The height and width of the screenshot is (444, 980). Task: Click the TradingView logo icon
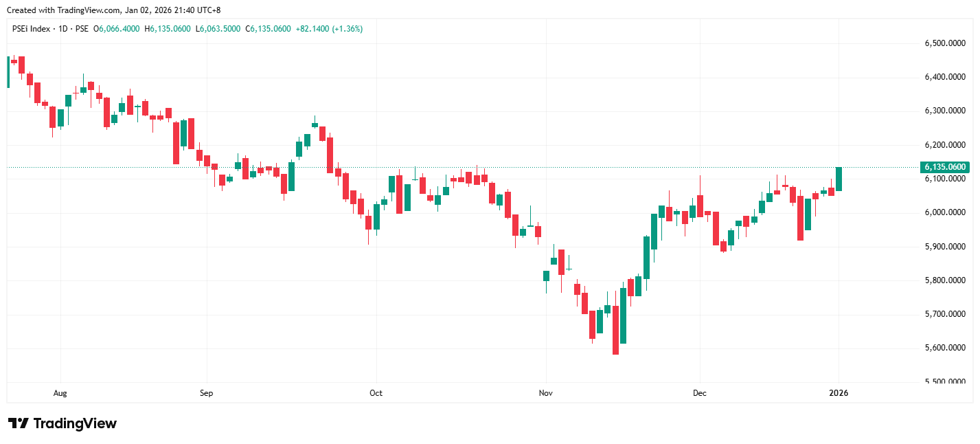(x=18, y=423)
